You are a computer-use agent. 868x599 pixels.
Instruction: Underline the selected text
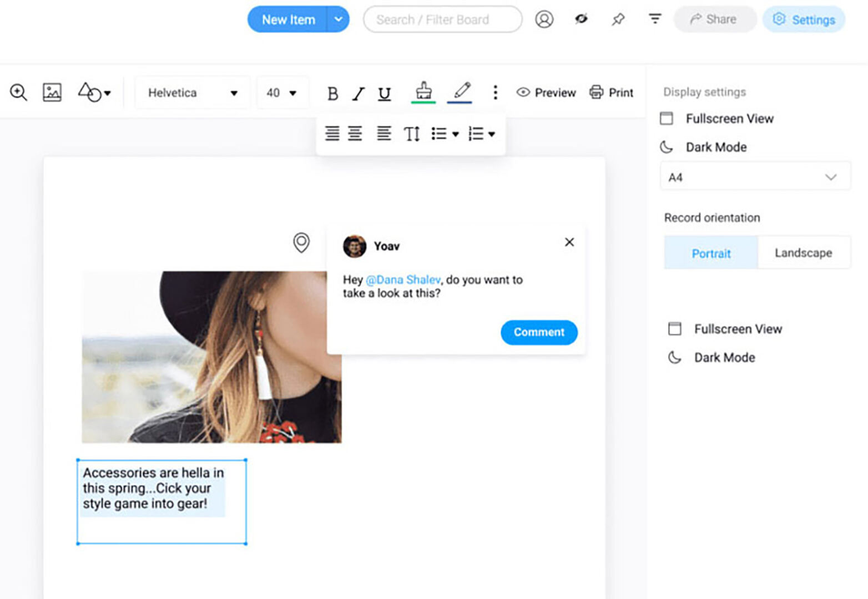tap(384, 93)
